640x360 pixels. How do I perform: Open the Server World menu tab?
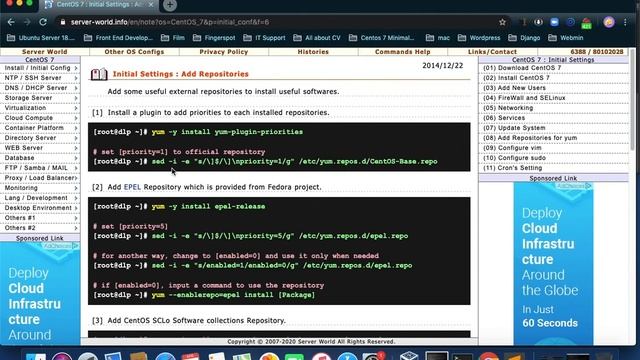pos(44,52)
